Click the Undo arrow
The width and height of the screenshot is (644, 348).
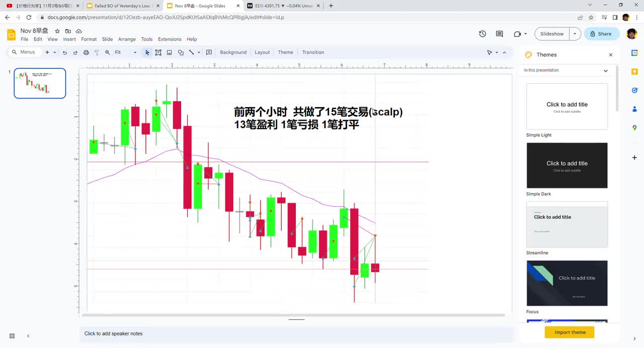pos(64,52)
